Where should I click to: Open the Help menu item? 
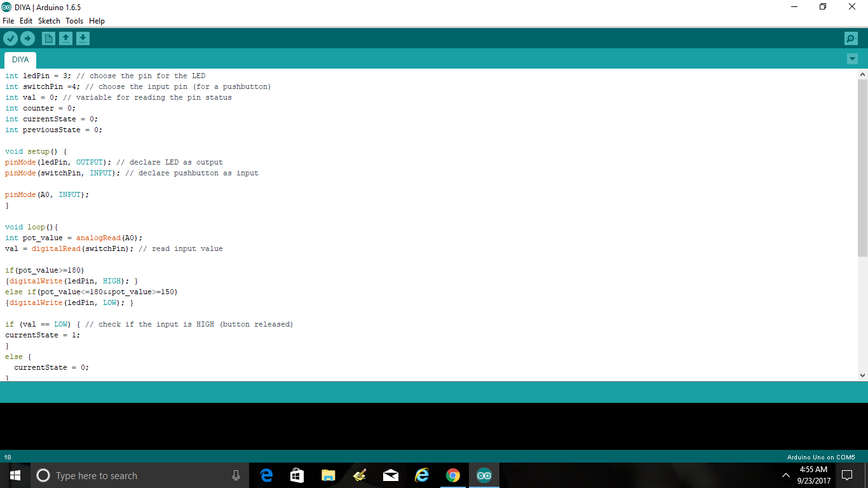click(97, 21)
